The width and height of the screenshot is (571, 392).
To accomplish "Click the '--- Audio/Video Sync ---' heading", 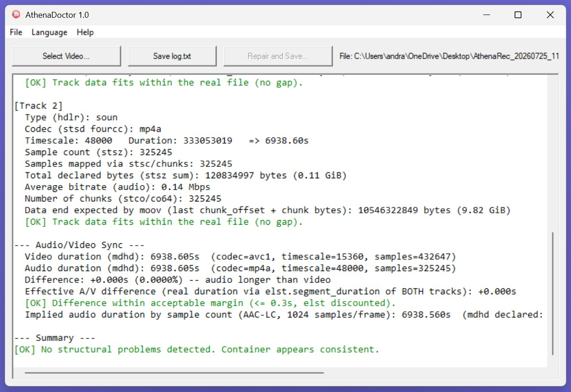I will pos(79,245).
